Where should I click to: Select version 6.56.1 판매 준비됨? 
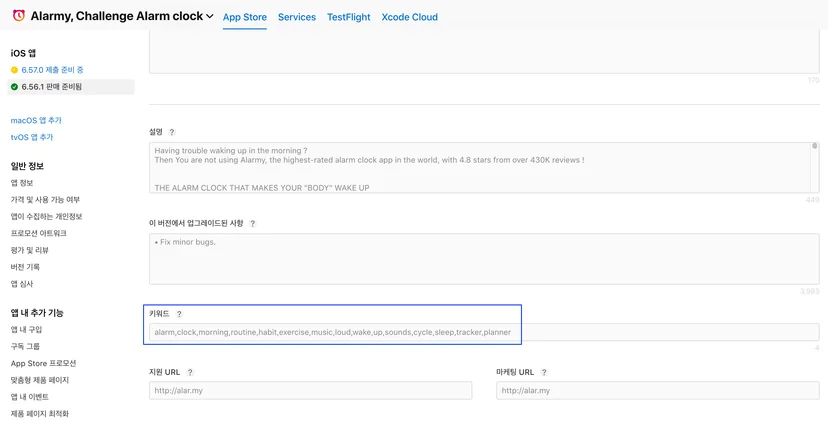pyautogui.click(x=71, y=87)
